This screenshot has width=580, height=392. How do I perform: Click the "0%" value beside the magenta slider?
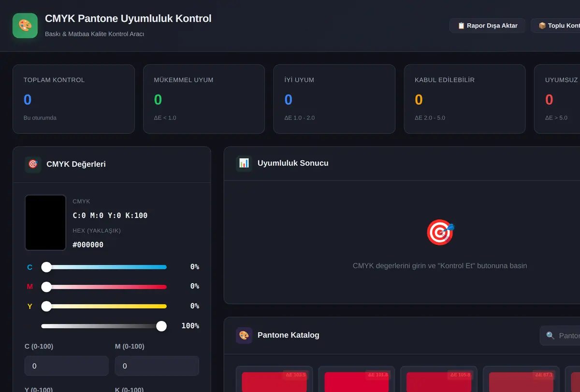click(194, 286)
